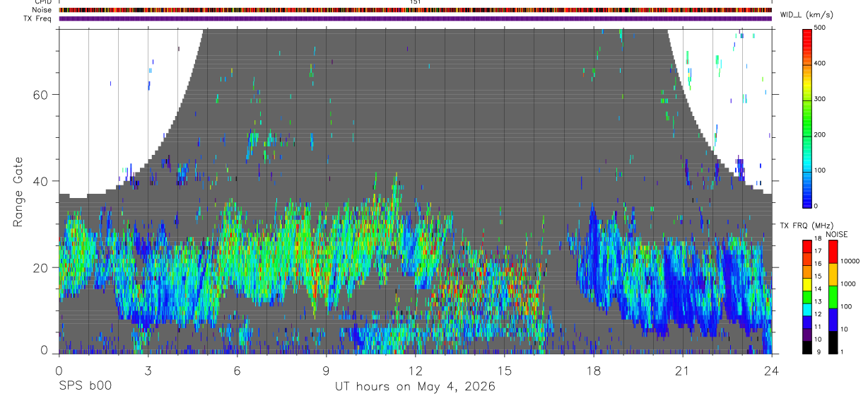Click the "10" tick on the TX FRQ colorbar

pos(818,339)
